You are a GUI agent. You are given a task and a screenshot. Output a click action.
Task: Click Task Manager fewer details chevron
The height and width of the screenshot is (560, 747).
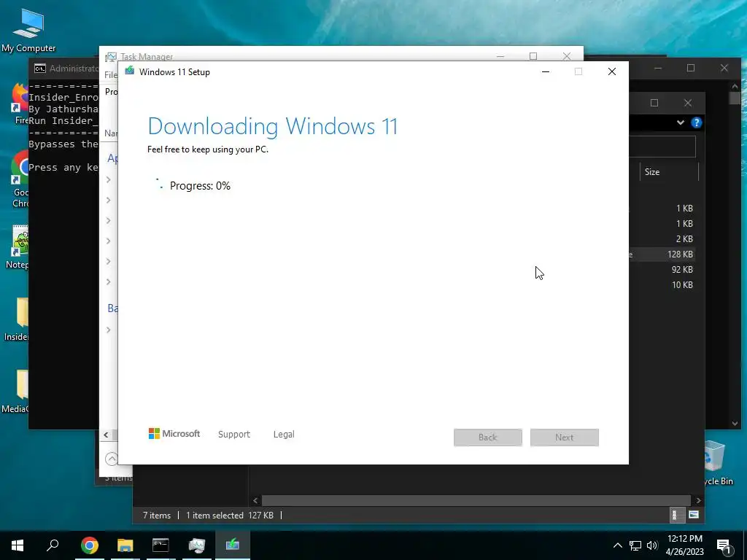(111, 459)
